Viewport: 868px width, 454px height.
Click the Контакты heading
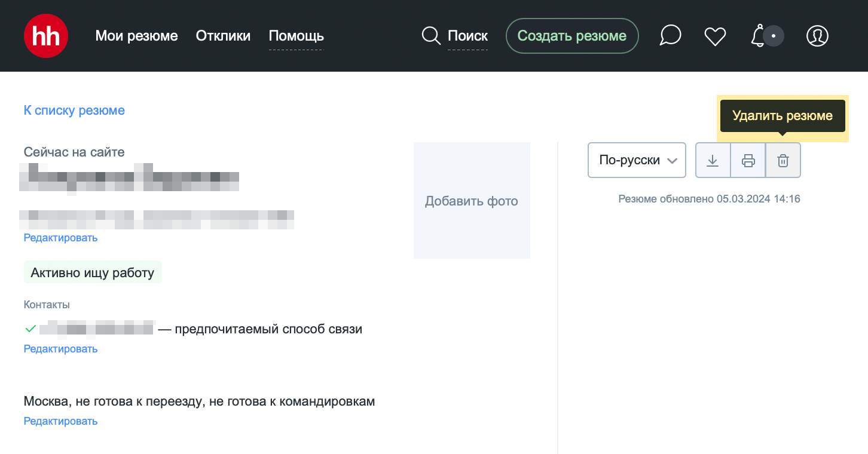click(x=47, y=305)
